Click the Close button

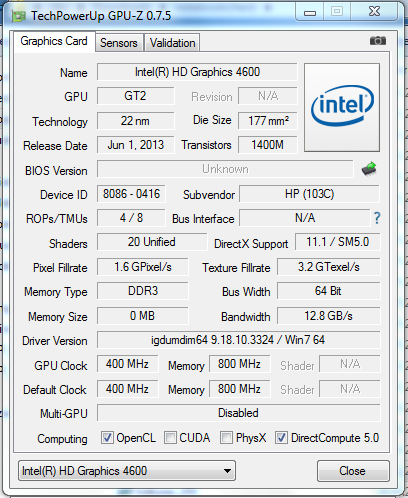353,471
